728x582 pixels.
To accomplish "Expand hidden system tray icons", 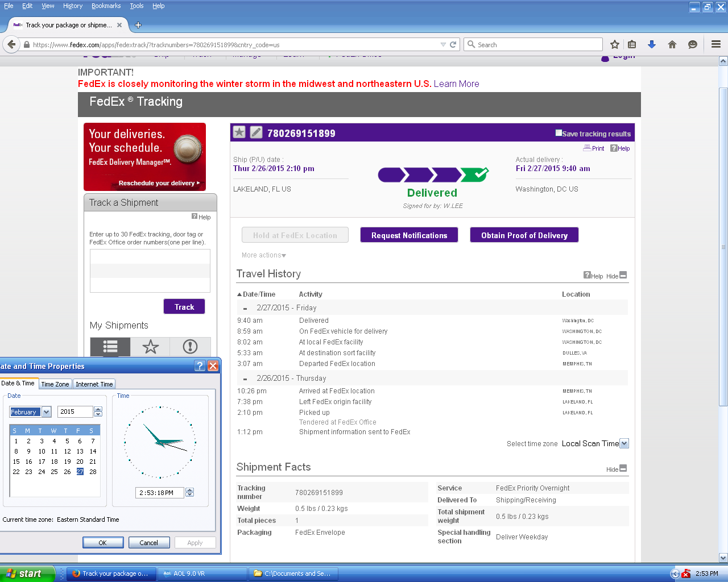I will [x=675, y=573].
